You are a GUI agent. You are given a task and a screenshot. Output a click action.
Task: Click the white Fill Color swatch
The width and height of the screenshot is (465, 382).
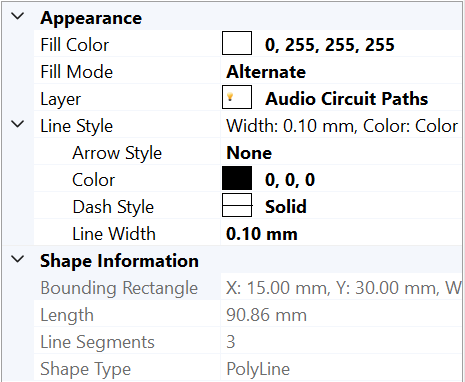(x=237, y=43)
